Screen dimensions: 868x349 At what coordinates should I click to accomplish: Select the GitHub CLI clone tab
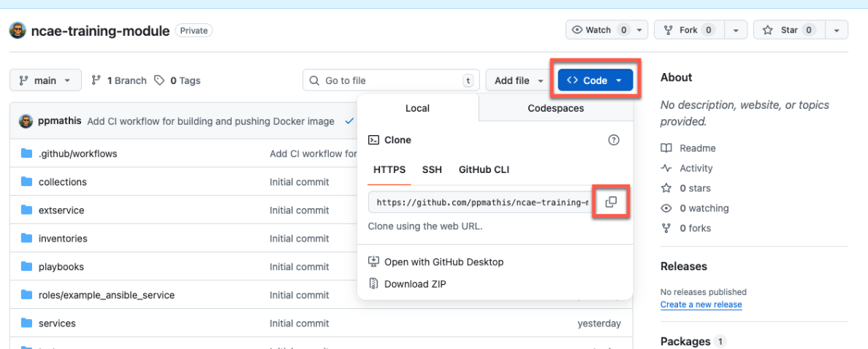coord(484,169)
